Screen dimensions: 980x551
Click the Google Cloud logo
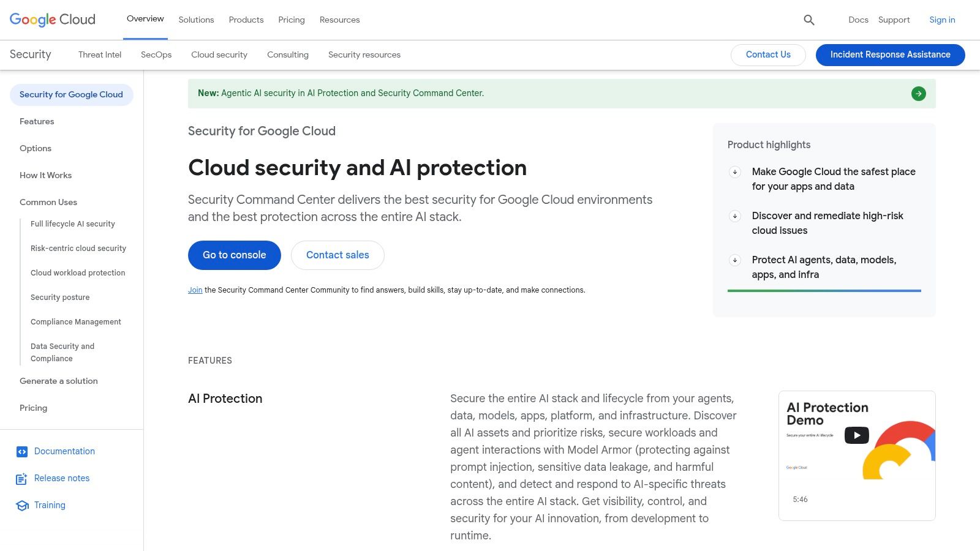[x=52, y=19]
